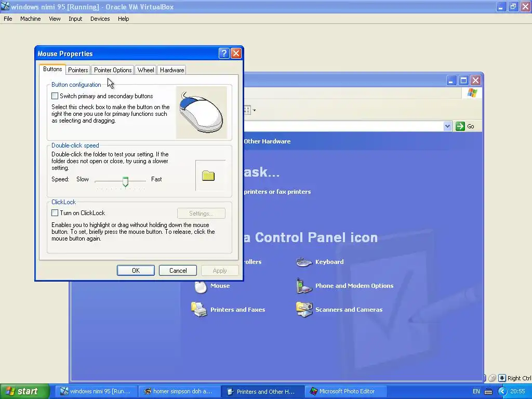This screenshot has height=399, width=532.
Task: Click the Printers and Faxes icon
Action: pos(199,310)
